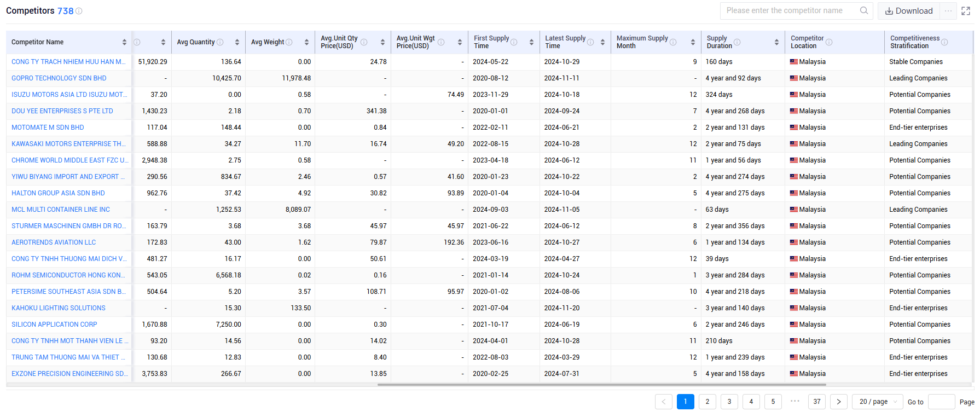Go to page 3
The width and height of the screenshot is (980, 417).
pos(729,402)
